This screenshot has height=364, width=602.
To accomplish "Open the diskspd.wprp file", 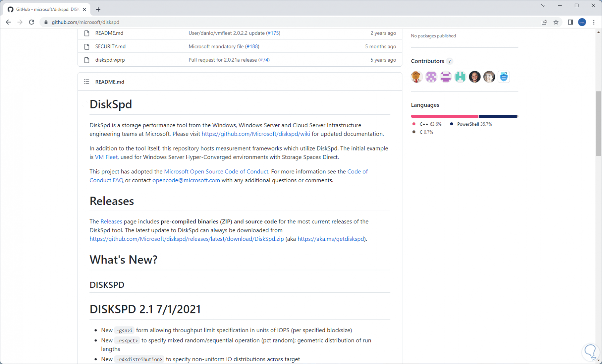I will (110, 60).
